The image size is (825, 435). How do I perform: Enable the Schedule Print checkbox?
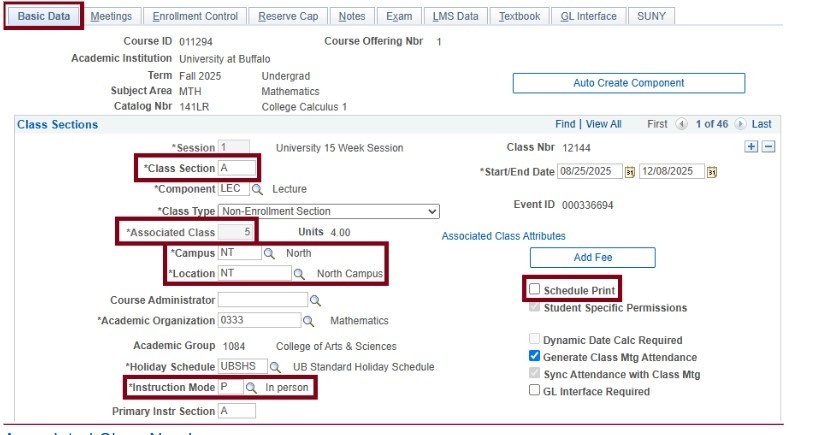[535, 290]
